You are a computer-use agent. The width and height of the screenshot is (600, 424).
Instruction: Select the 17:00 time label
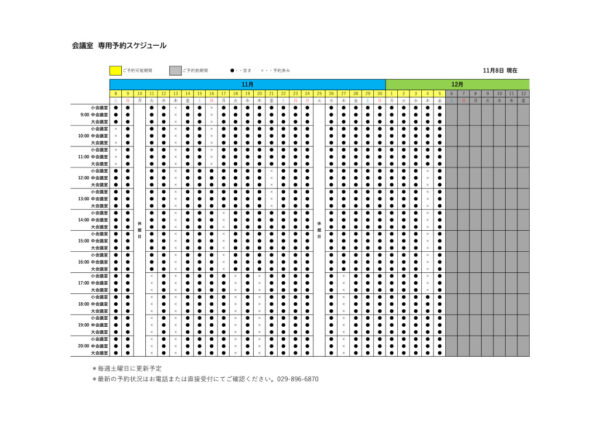[84, 283]
